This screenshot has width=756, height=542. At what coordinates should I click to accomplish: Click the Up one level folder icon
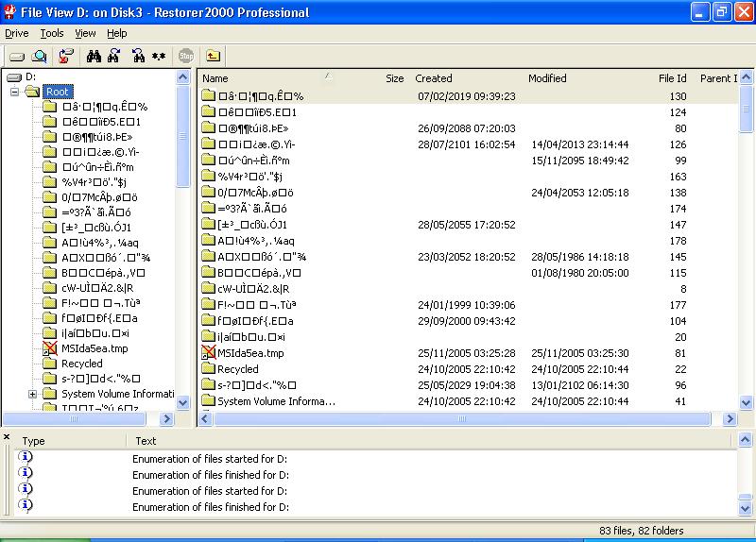[214, 56]
